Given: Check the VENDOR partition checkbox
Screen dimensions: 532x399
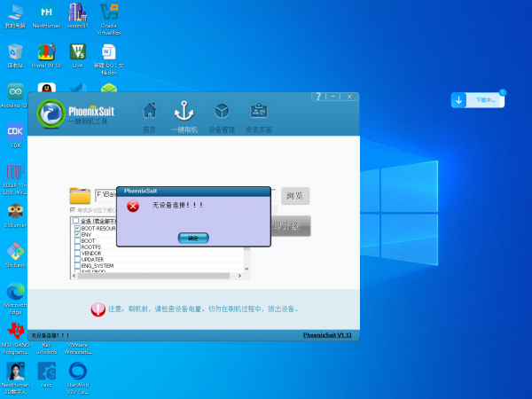Looking at the screenshot, I should [76, 253].
